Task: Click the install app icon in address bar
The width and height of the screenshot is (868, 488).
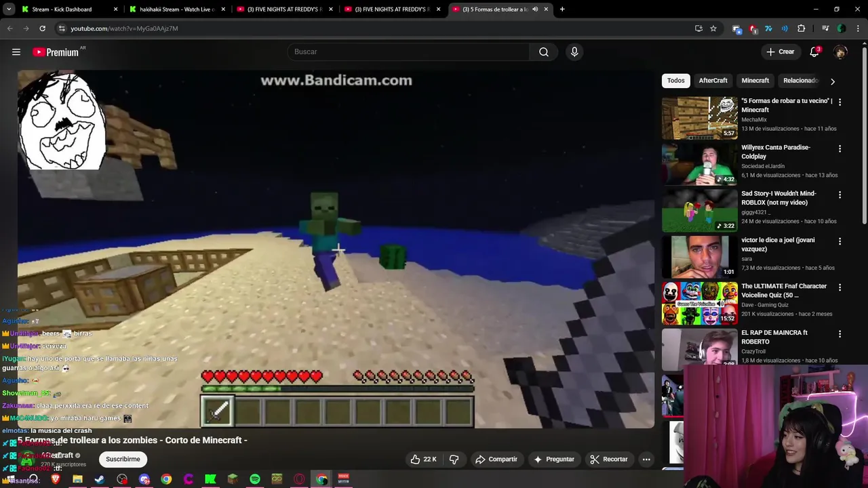Action: pyautogui.click(x=698, y=28)
